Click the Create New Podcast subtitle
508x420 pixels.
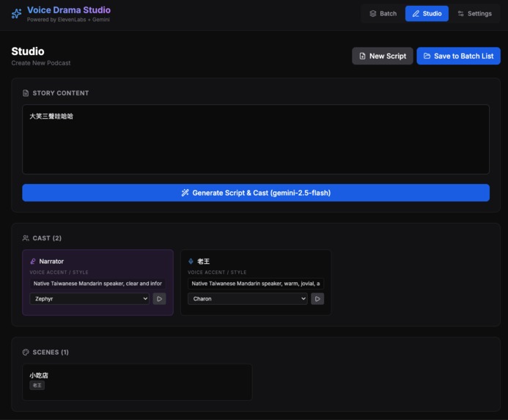41,63
